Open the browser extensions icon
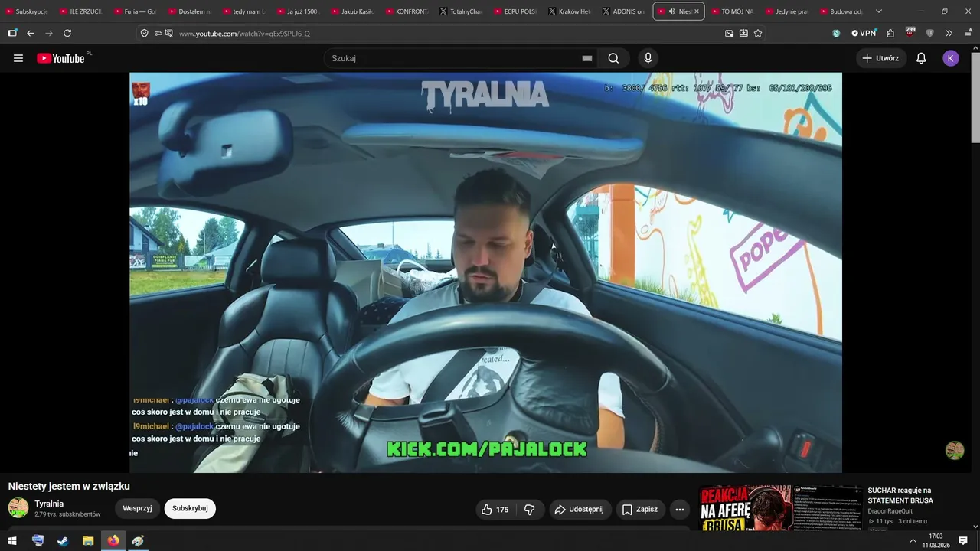The width and height of the screenshot is (980, 551). [890, 34]
